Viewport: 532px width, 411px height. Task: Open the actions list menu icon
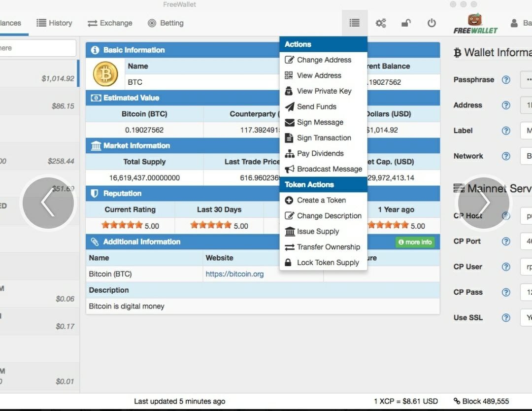[x=355, y=23]
